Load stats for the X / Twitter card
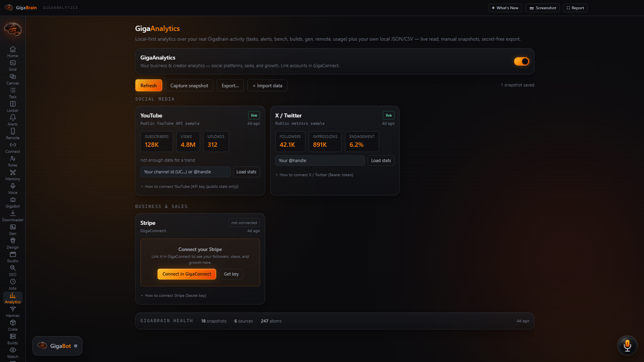This screenshot has height=362, width=644. pyautogui.click(x=381, y=160)
